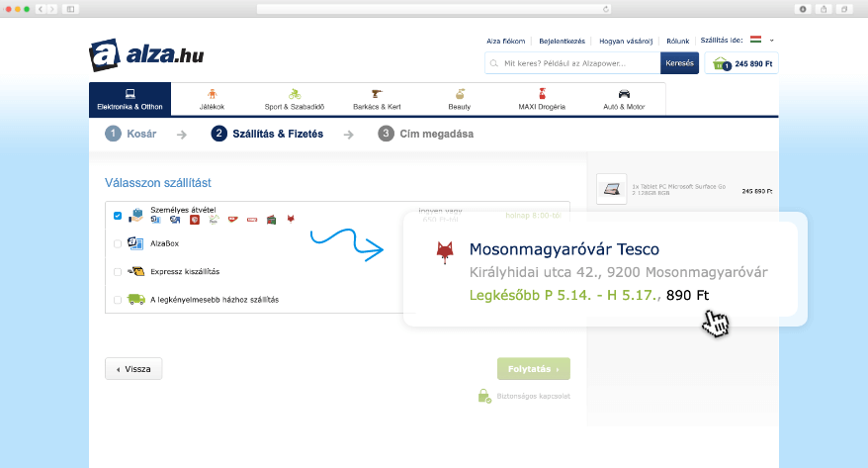Click the hand-and-bag Személyes átvétel icon
This screenshot has height=468, width=868.
coord(135,215)
